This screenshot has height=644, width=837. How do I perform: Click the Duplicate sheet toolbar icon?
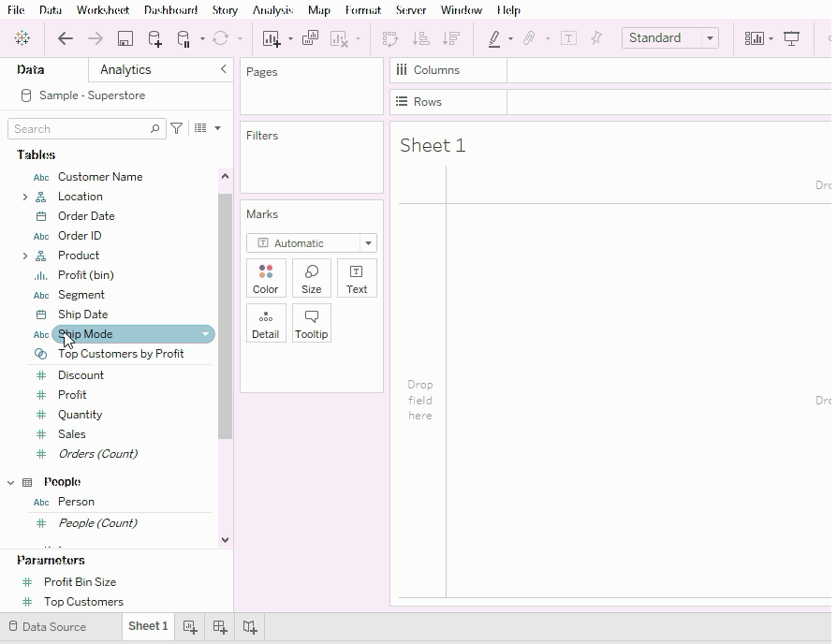click(310, 37)
